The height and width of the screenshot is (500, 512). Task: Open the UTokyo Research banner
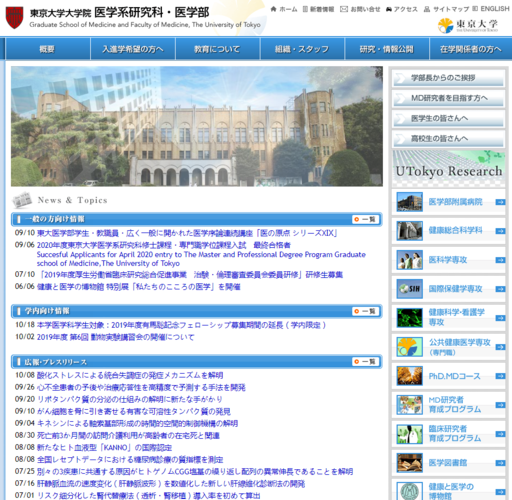(x=449, y=168)
